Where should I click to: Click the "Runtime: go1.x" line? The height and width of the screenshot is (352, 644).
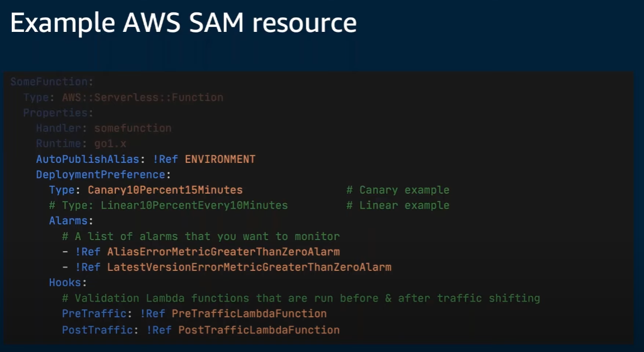(81, 144)
